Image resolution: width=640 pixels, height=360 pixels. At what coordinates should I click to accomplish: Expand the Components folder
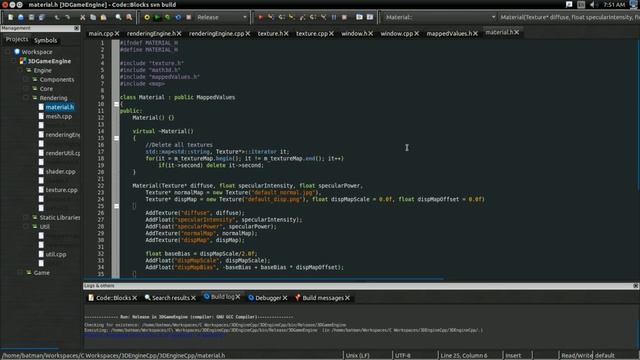27,80
